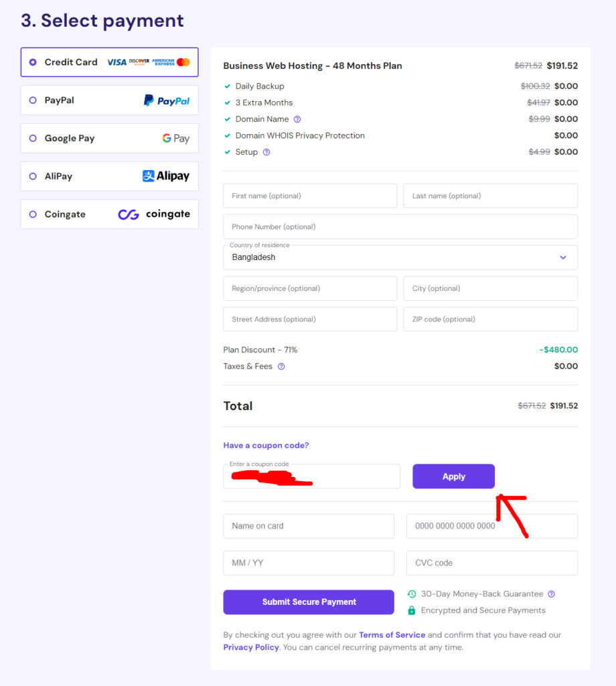This screenshot has height=686, width=616.
Task: Click the '3. Select payment' heading
Action: 102,21
